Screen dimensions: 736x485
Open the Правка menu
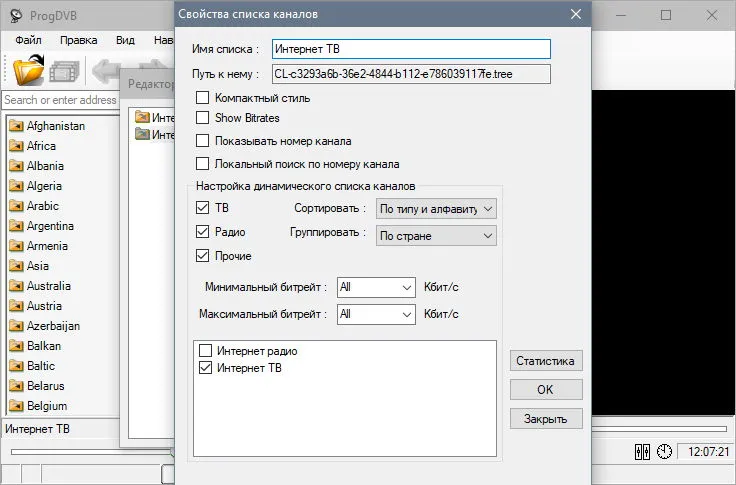click(78, 40)
